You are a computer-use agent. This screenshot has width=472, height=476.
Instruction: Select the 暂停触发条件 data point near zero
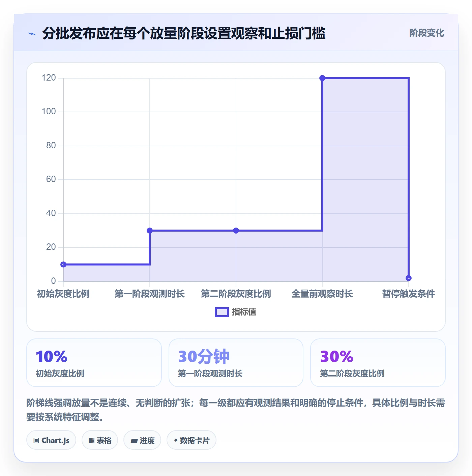point(409,278)
